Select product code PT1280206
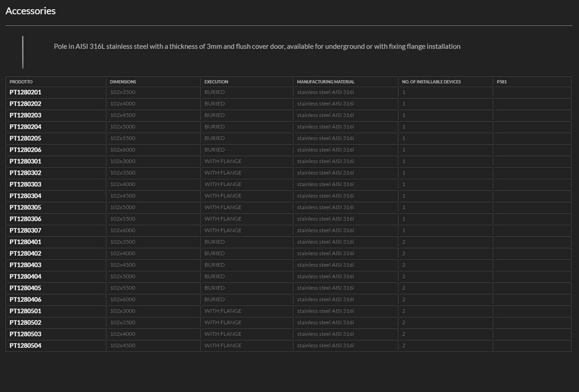This screenshot has width=579, height=392. coord(25,150)
